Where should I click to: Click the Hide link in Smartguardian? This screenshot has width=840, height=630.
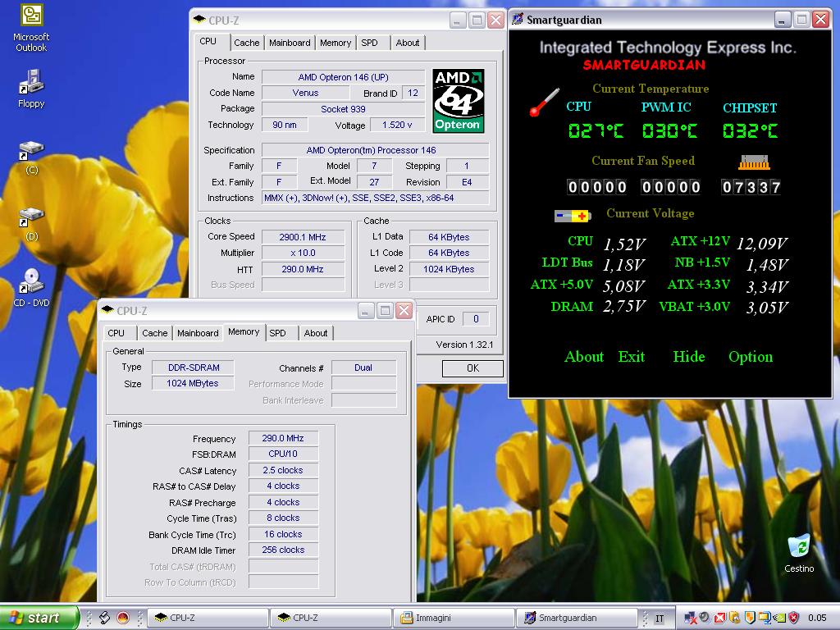click(689, 357)
